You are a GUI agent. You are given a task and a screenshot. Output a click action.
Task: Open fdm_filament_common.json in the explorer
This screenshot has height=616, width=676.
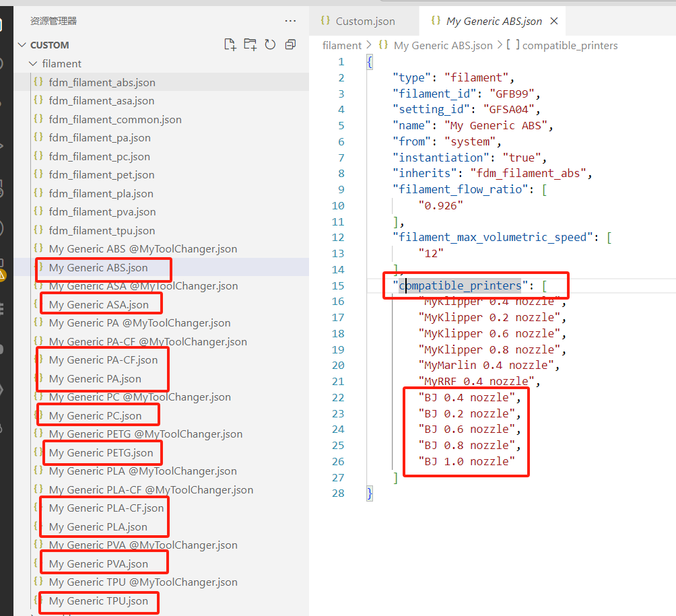(115, 120)
